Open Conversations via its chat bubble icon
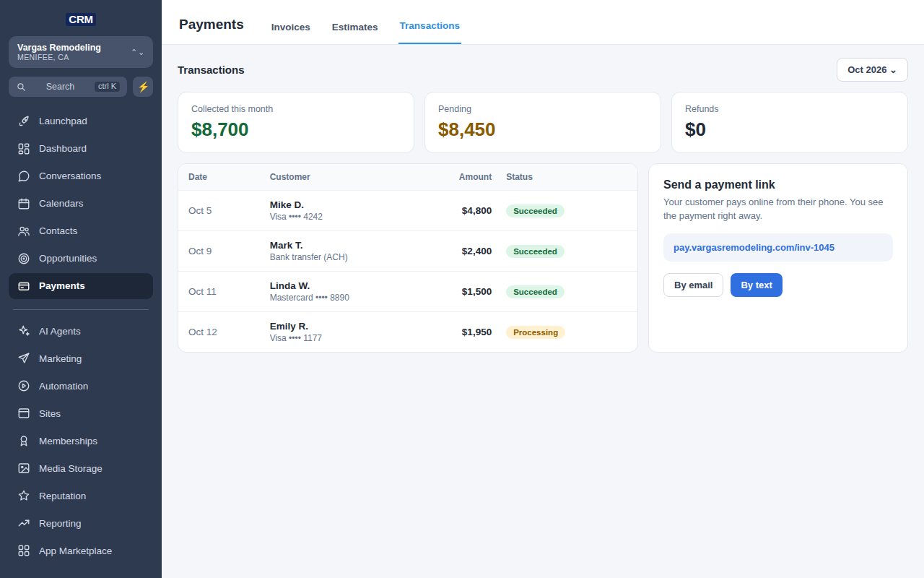The image size is (924, 578). click(x=24, y=176)
